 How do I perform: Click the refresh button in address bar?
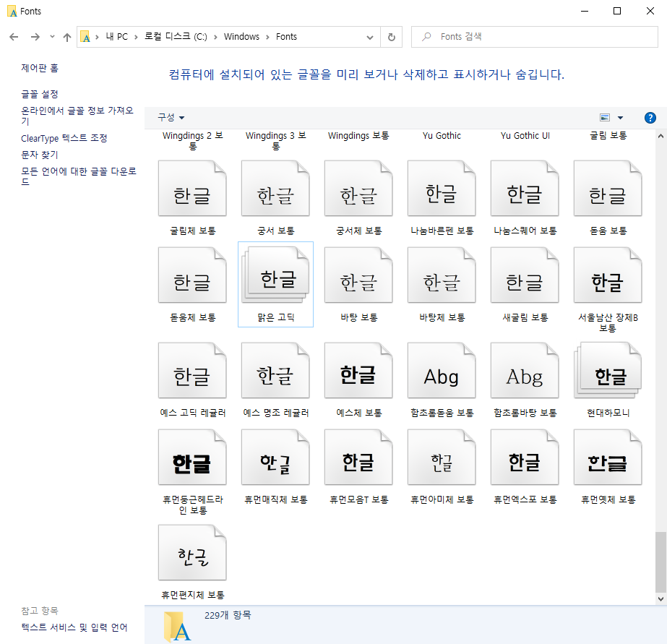point(392,37)
